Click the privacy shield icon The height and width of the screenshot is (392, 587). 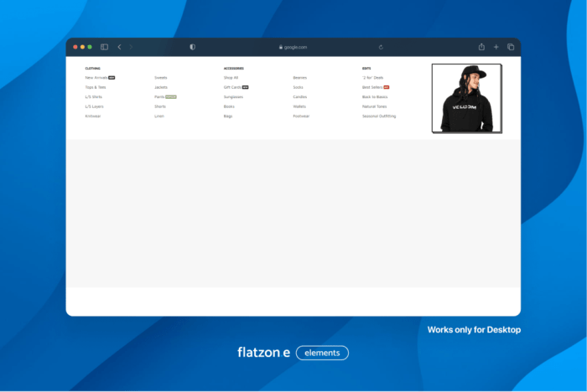point(192,47)
